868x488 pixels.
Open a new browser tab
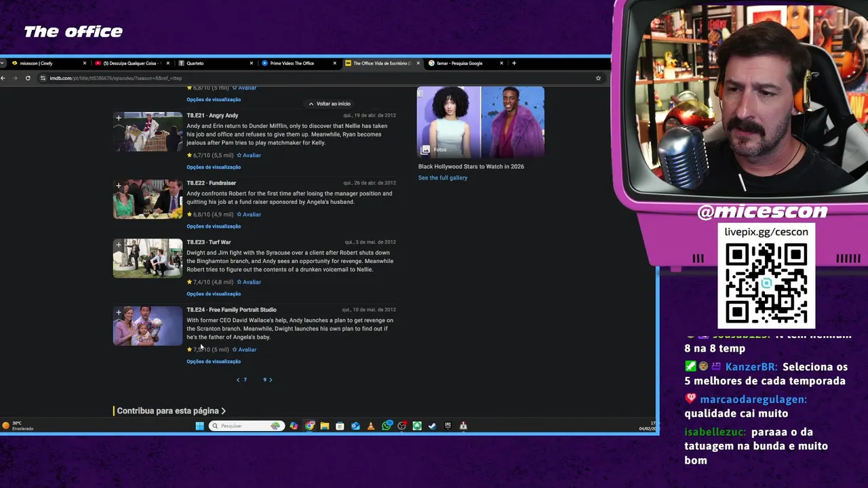pos(514,63)
